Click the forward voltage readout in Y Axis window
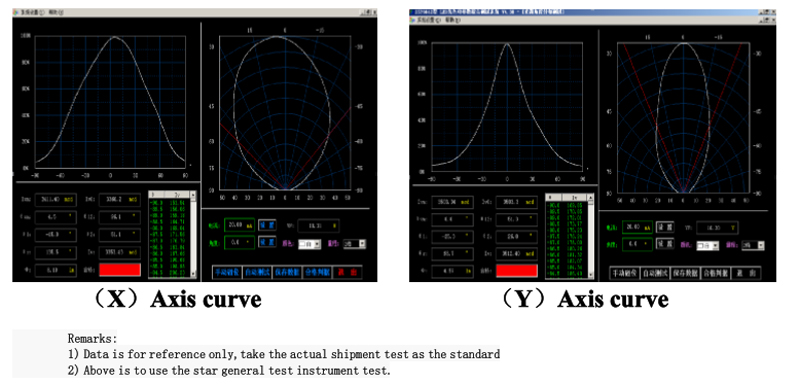 pos(716,227)
